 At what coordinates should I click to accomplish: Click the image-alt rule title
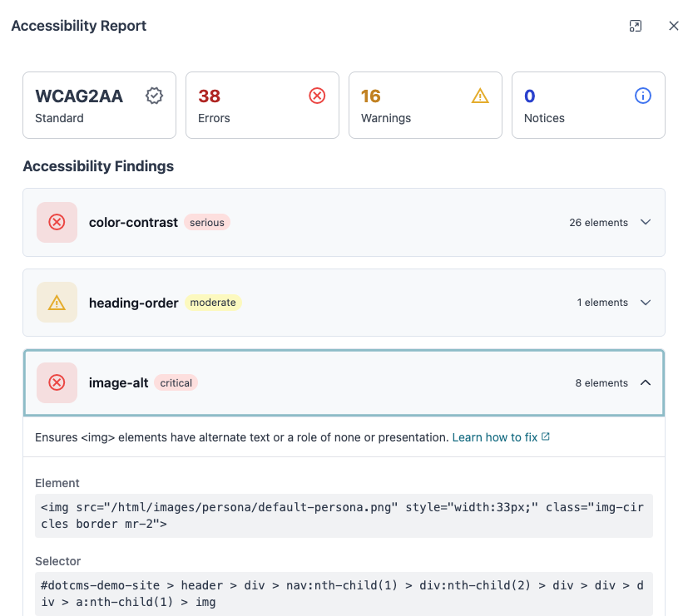pyautogui.click(x=118, y=382)
